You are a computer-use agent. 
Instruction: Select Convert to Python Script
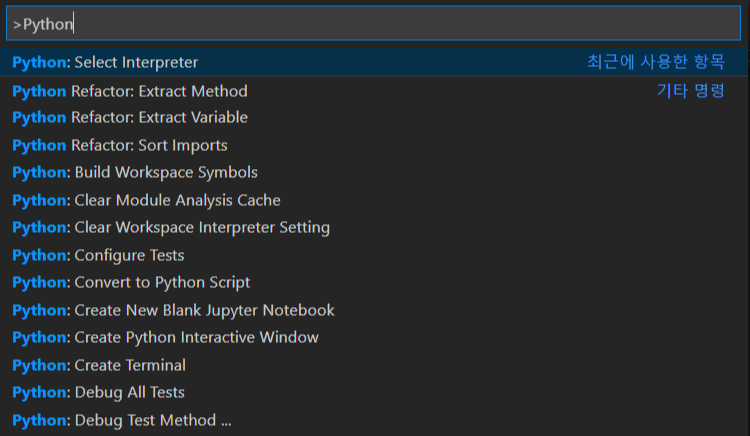coord(131,282)
